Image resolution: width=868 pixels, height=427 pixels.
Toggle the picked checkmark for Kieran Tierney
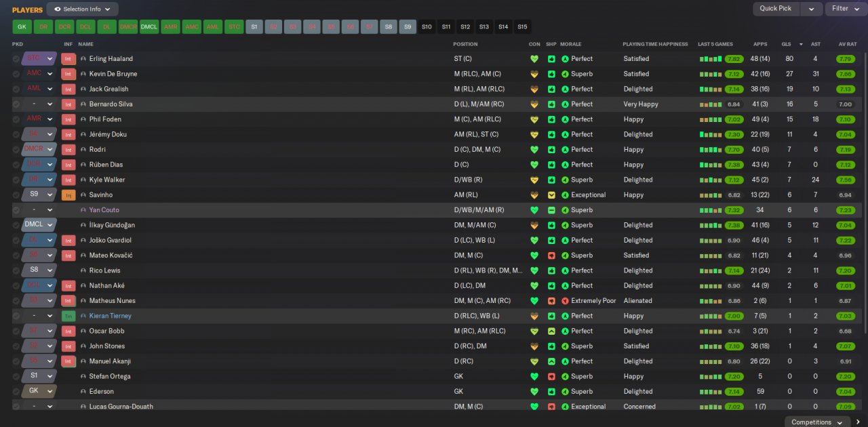coord(16,316)
